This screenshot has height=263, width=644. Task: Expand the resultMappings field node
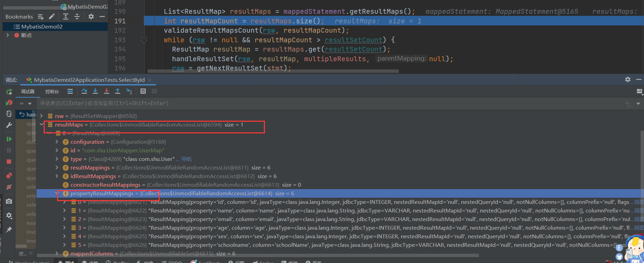point(57,167)
